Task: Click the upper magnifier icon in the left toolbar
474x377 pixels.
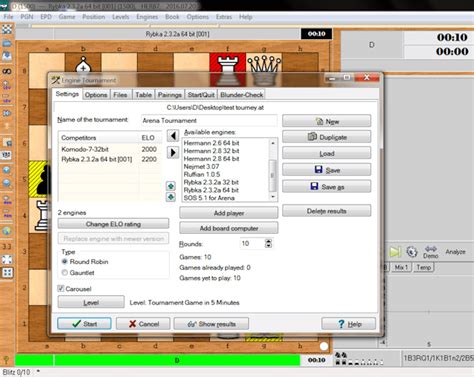Action: tap(7, 170)
